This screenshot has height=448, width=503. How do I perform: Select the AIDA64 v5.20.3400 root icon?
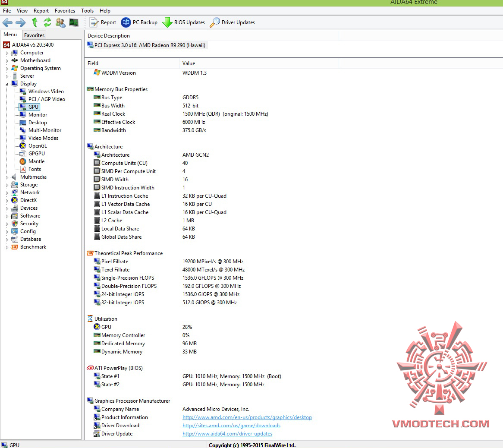(6, 44)
